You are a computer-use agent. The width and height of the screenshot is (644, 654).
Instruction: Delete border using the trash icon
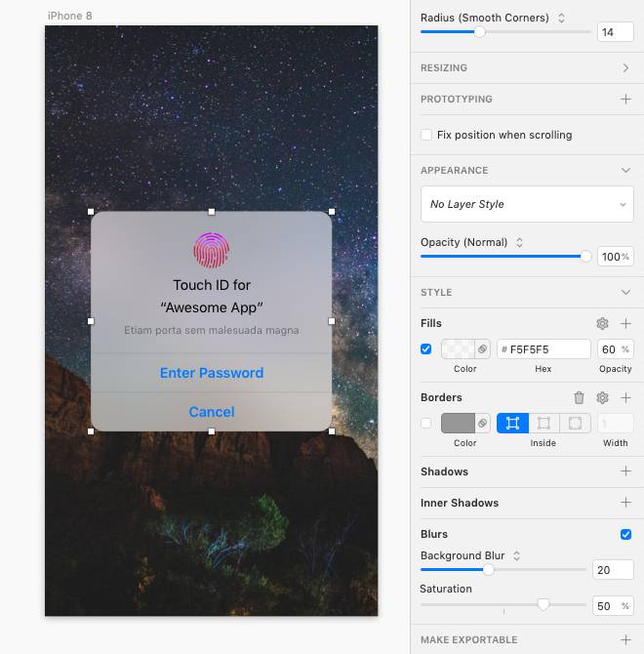[579, 397]
